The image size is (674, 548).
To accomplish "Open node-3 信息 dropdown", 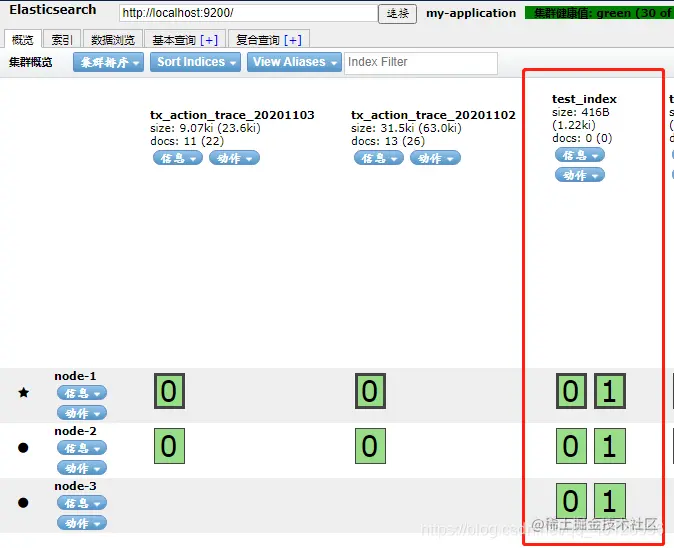I will (82, 503).
